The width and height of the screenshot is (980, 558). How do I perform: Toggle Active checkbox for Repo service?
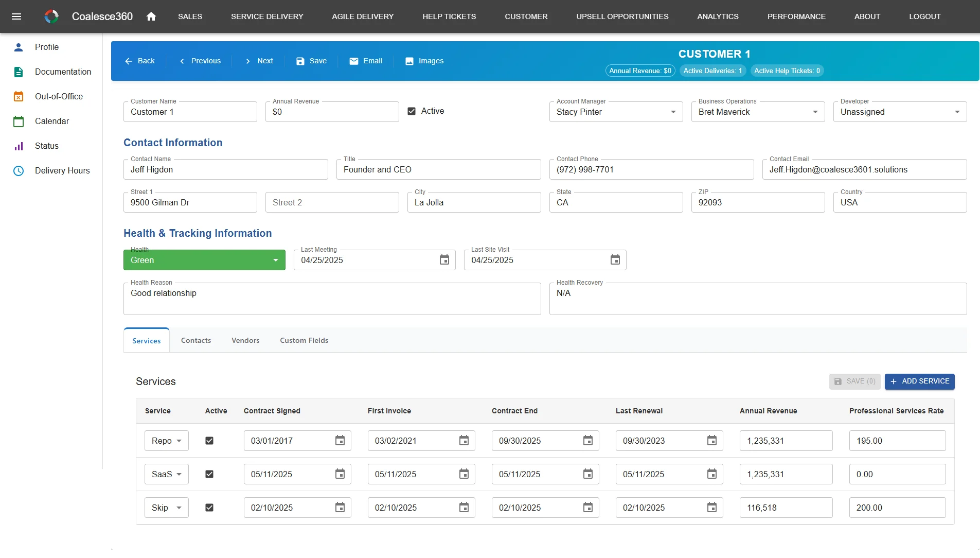[209, 441]
